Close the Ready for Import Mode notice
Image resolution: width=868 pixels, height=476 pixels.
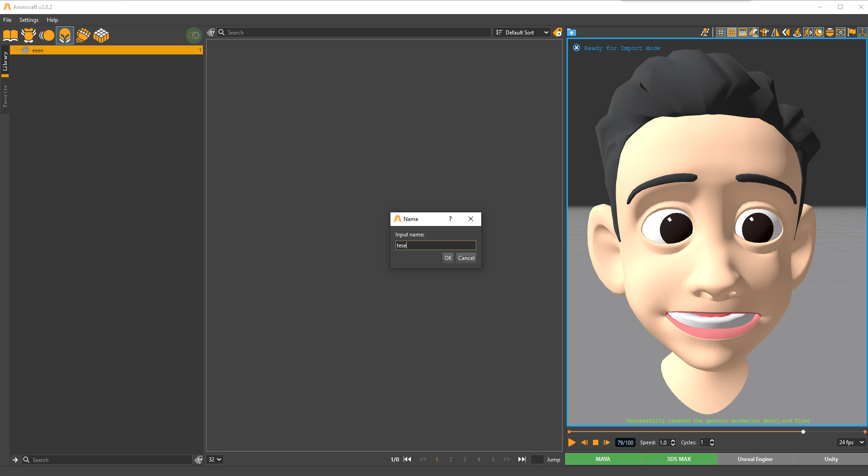point(577,48)
